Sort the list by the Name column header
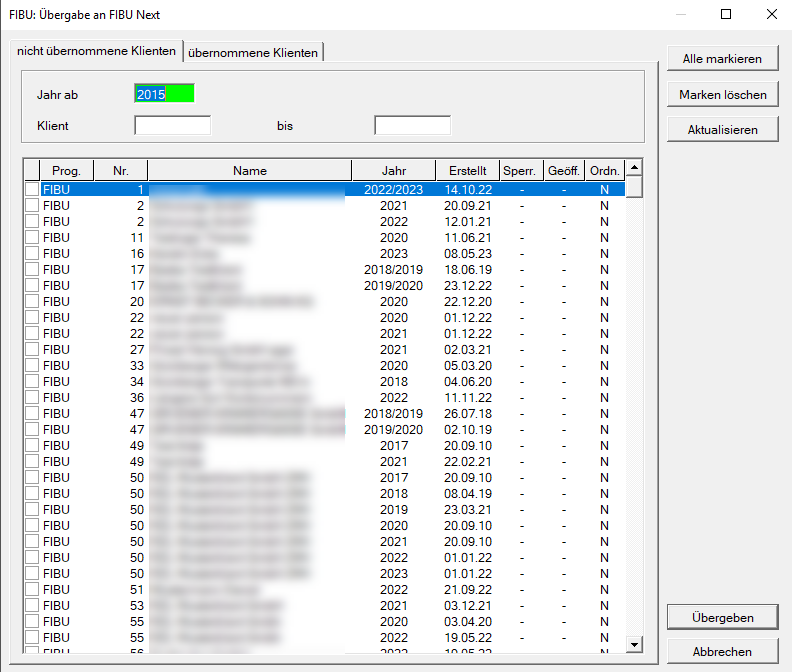The image size is (792, 672). click(249, 170)
